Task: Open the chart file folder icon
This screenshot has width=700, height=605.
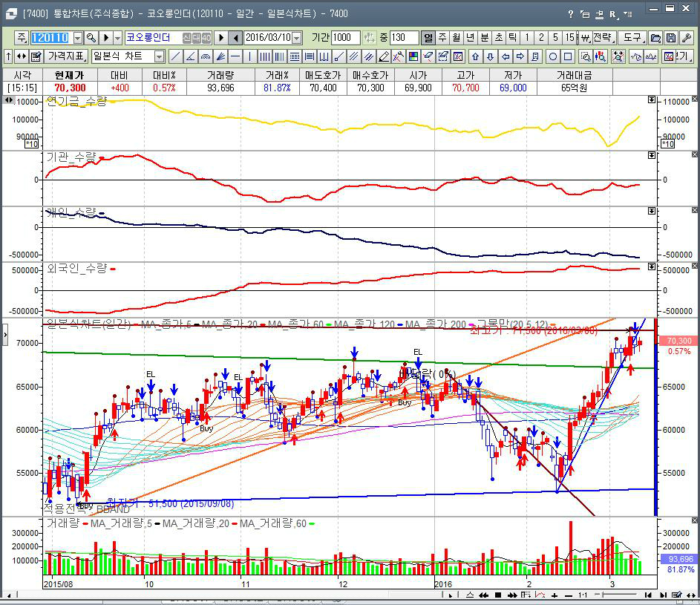Action: [655, 38]
